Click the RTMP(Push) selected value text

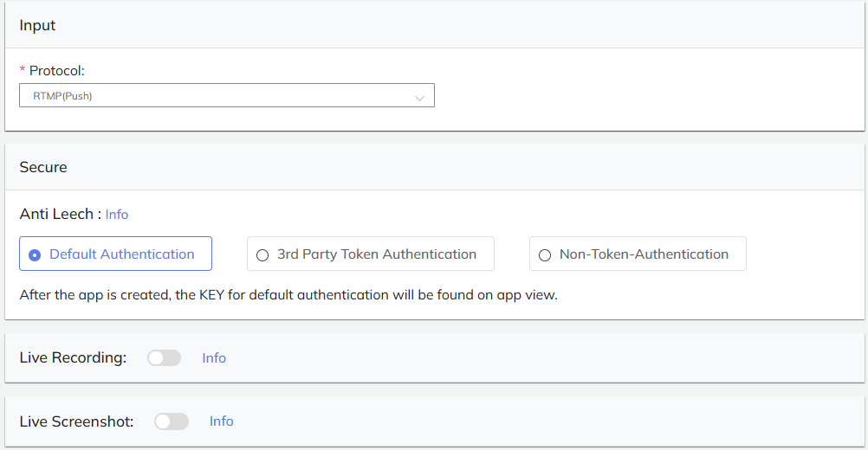(62, 96)
